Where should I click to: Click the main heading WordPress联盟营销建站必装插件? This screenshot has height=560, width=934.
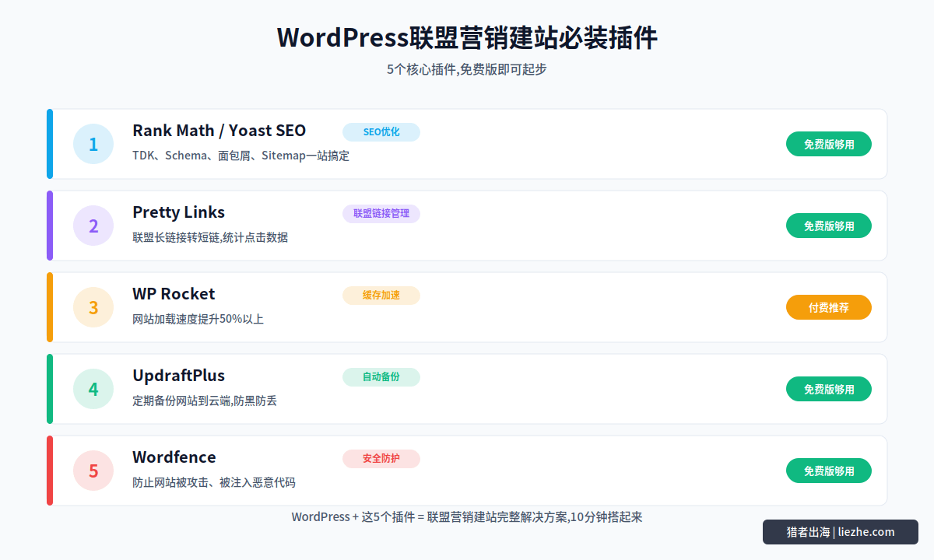[467, 37]
